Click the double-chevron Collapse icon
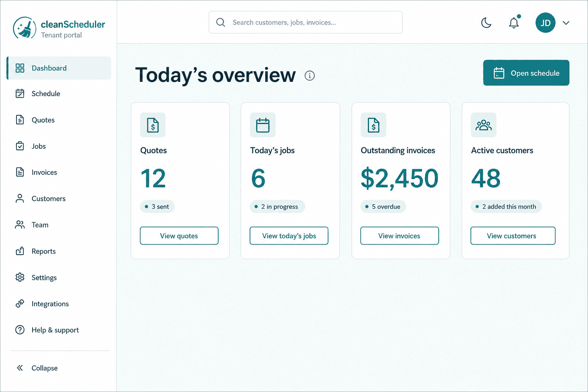Image resolution: width=588 pixels, height=392 pixels. click(x=20, y=368)
